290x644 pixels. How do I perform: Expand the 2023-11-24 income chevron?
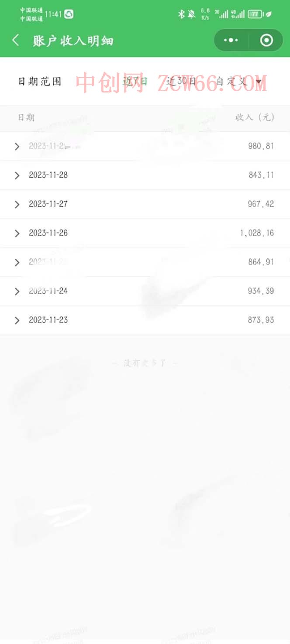click(17, 291)
